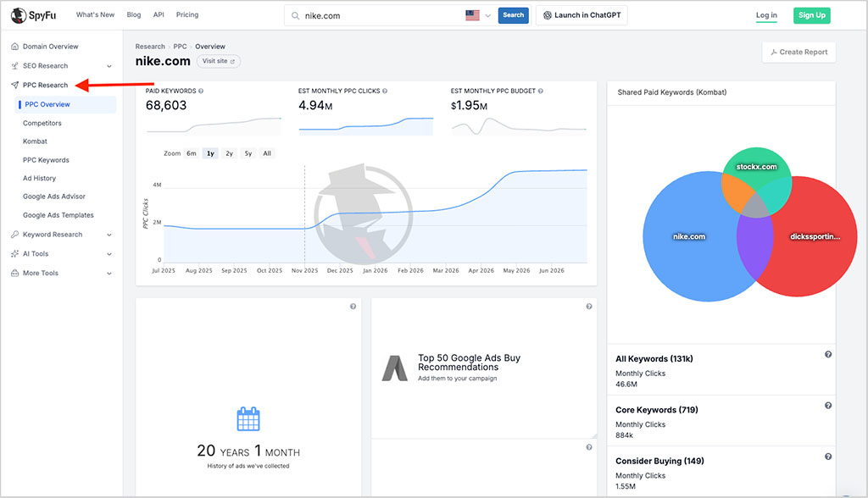The width and height of the screenshot is (868, 498).
Task: Click help icon on ad history card
Action: point(353,307)
